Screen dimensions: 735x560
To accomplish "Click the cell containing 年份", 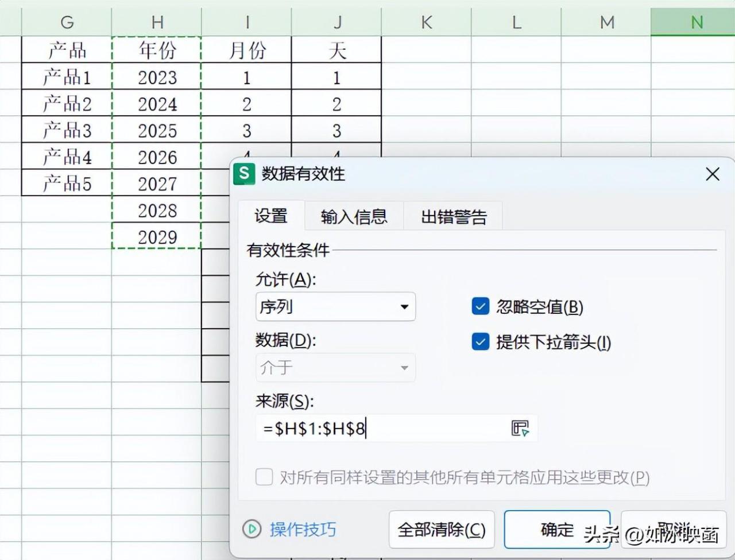I will point(157,50).
